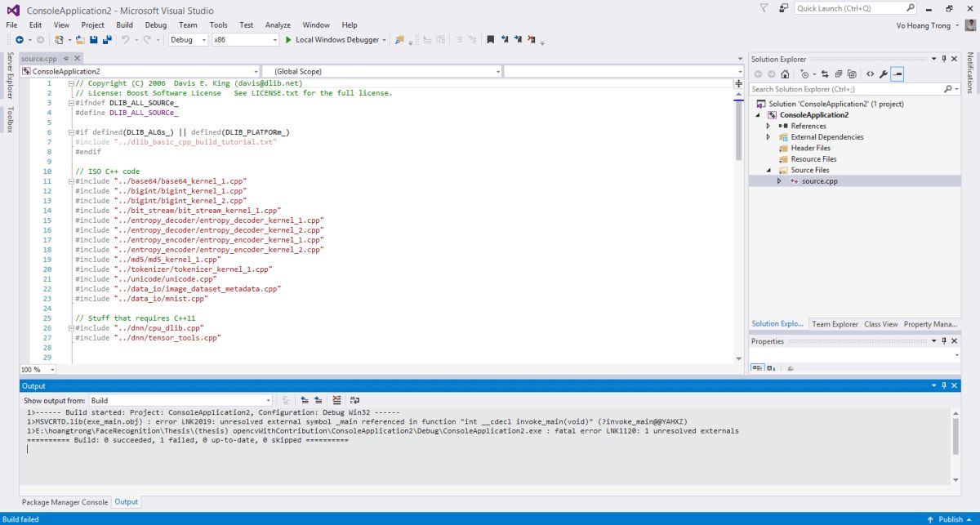Click the Save All toolbar icon

coord(107,39)
